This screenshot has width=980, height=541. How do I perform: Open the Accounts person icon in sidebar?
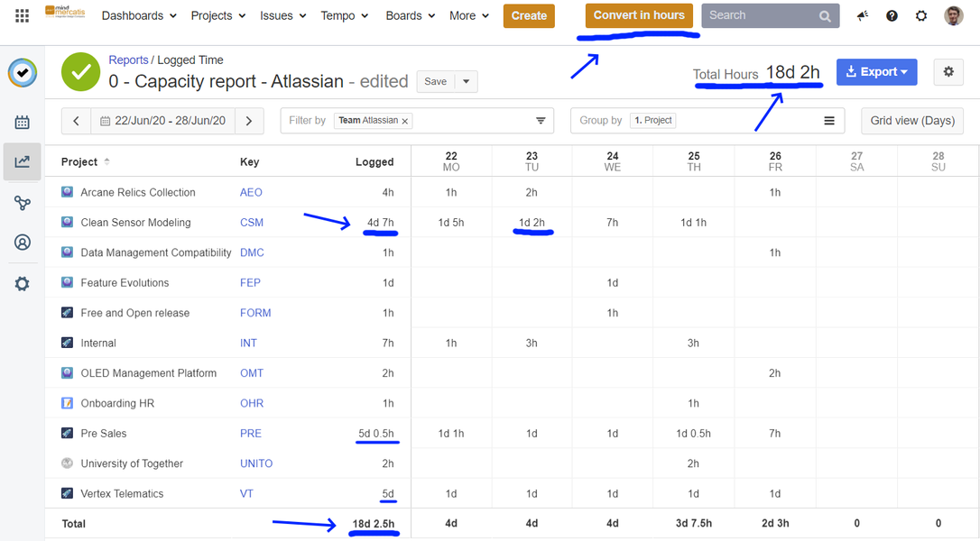point(22,243)
